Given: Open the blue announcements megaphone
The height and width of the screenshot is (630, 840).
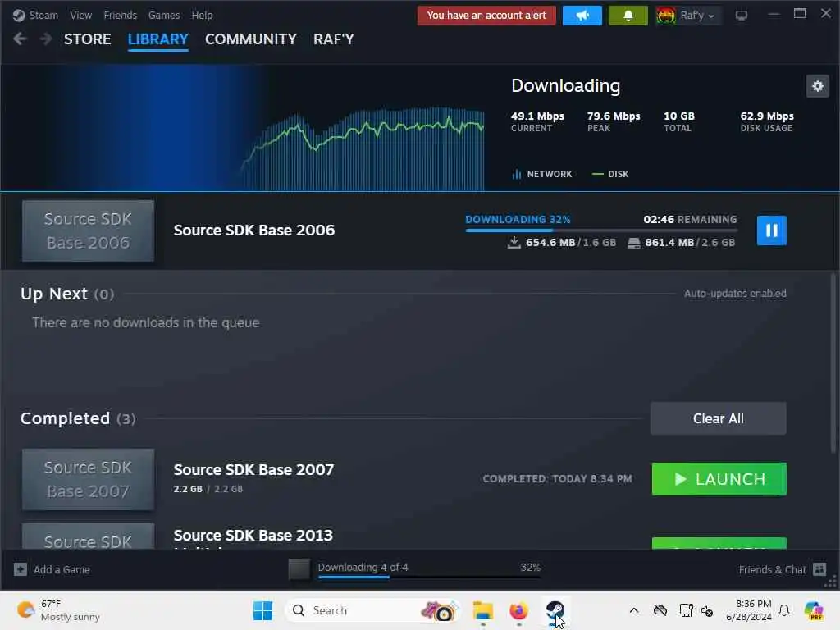Looking at the screenshot, I should point(582,16).
